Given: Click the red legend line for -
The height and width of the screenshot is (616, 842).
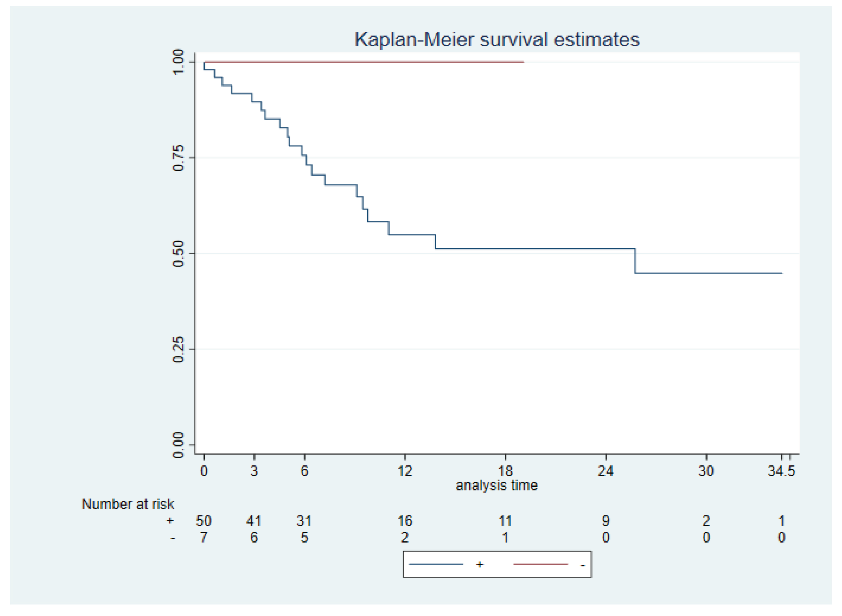Looking at the screenshot, I should click(540, 564).
